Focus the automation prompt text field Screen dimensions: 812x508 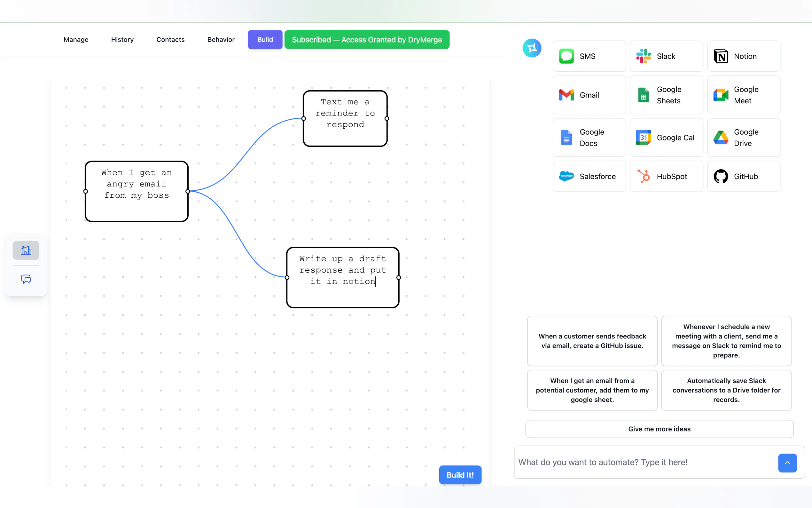(x=644, y=462)
